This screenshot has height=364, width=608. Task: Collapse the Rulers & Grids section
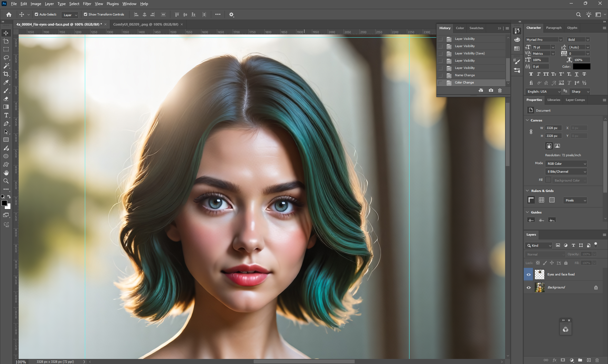[527, 191]
